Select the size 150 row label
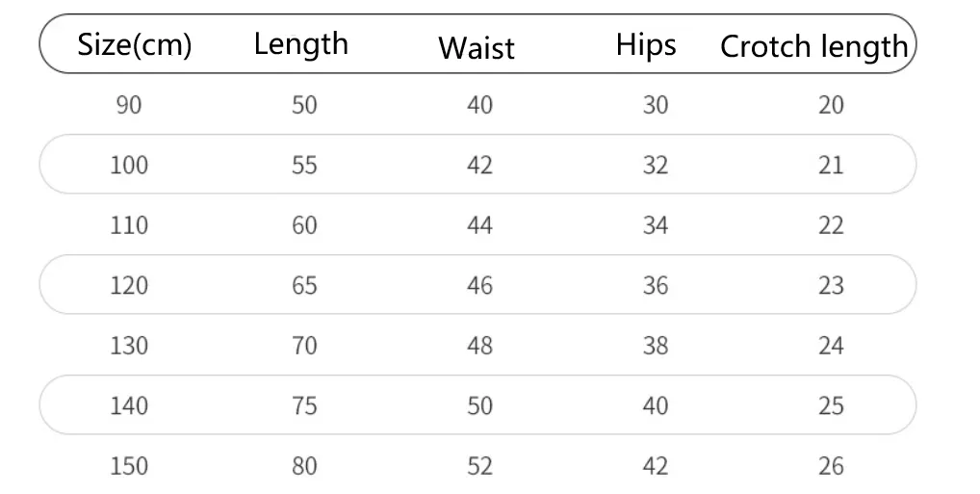Viewport: 980px width, 494px height. pyautogui.click(x=129, y=466)
